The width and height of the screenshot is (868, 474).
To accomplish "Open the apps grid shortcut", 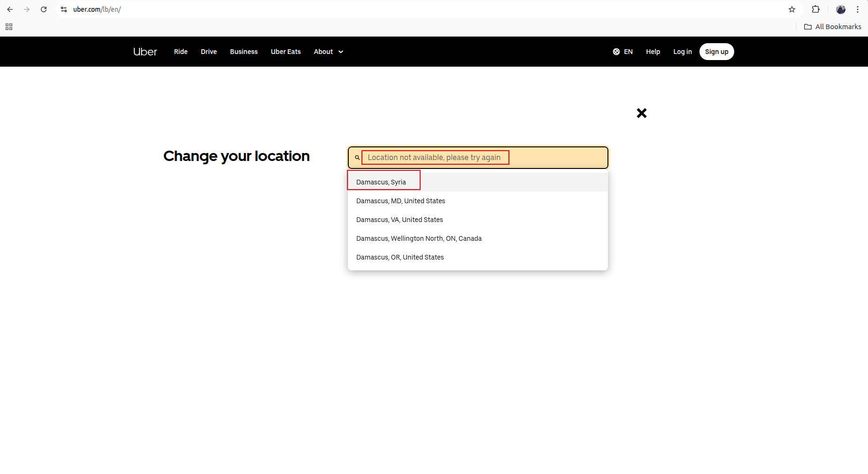I will click(x=9, y=27).
